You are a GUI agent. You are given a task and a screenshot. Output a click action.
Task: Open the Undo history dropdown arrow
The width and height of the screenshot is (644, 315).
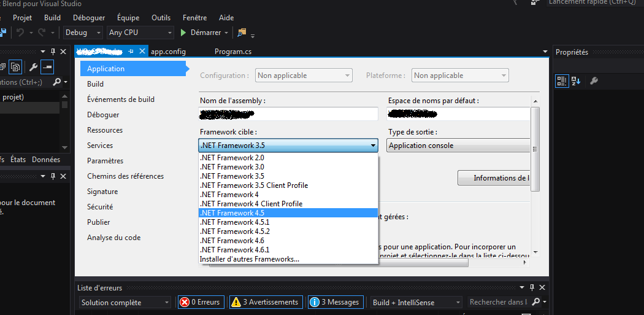[x=31, y=33]
